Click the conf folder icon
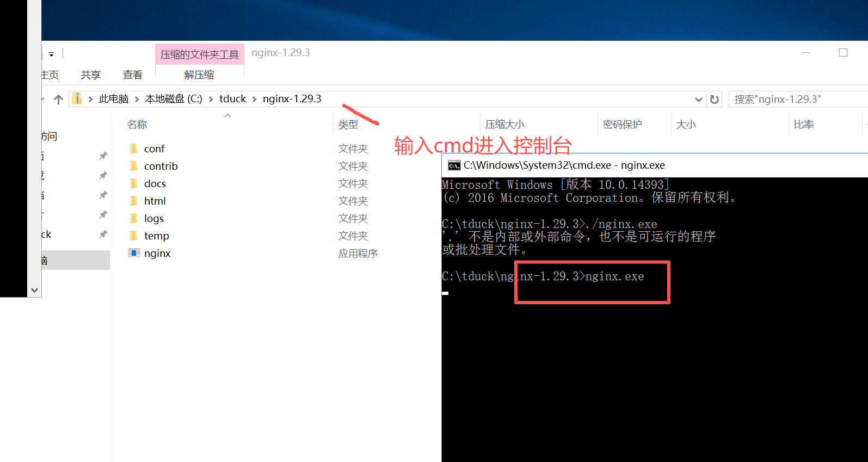 click(x=134, y=149)
